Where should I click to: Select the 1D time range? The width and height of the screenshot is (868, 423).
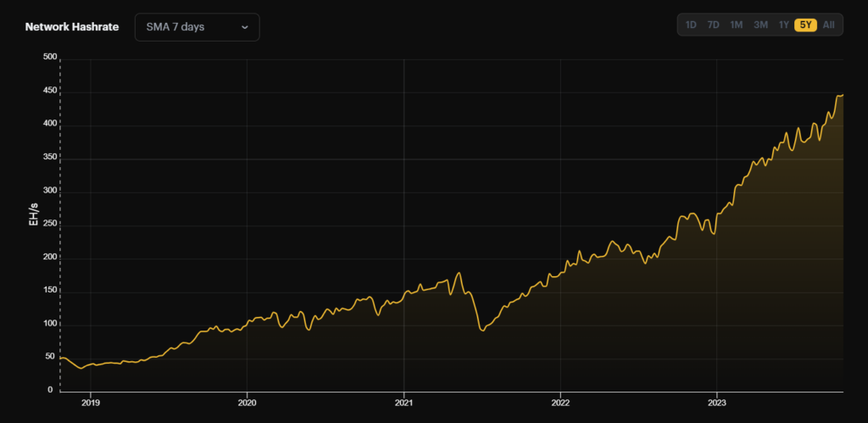coord(691,25)
